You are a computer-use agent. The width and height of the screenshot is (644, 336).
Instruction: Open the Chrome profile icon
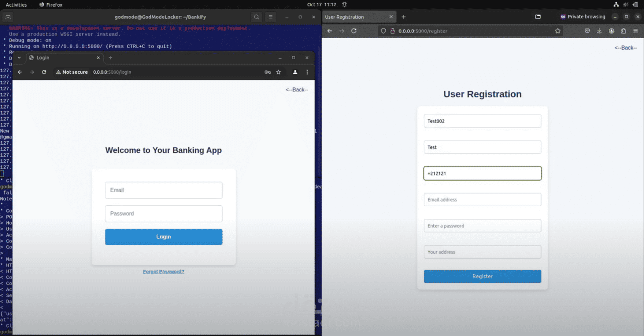click(x=295, y=72)
